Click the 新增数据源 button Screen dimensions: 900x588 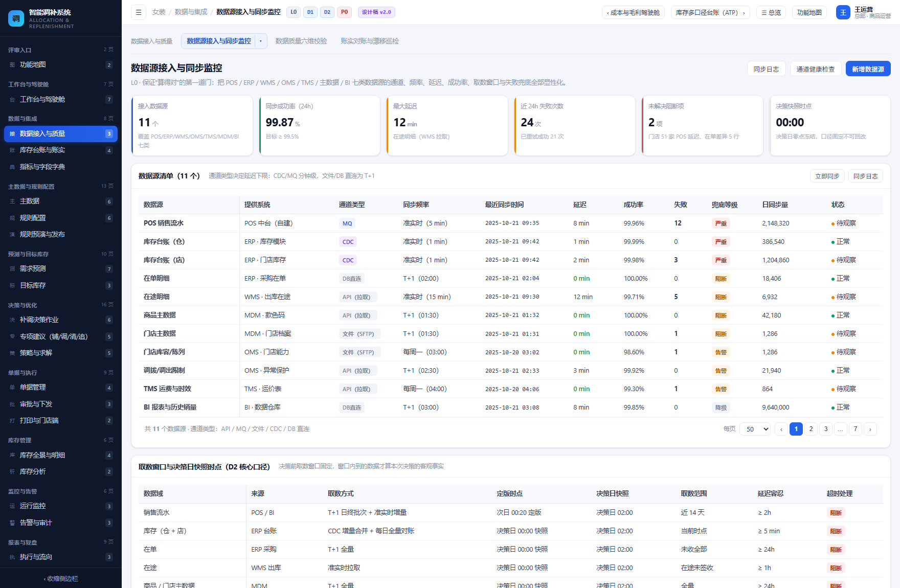click(868, 69)
